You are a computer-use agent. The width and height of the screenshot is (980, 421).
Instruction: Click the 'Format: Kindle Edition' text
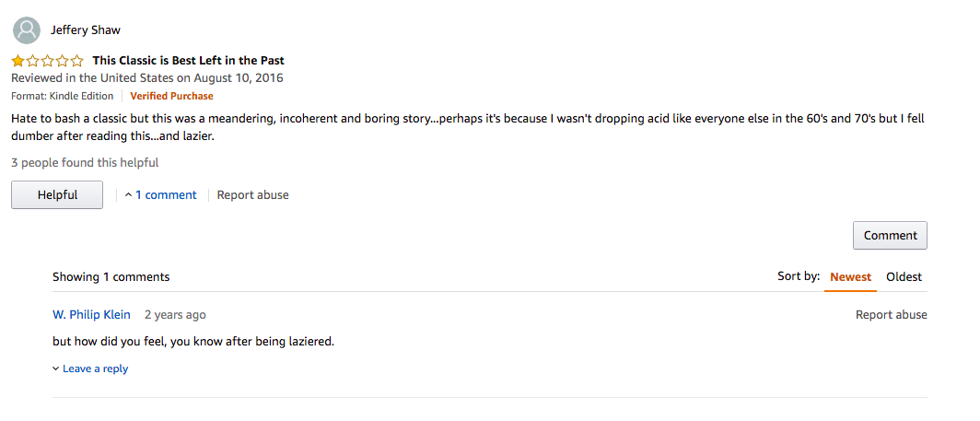[63, 96]
